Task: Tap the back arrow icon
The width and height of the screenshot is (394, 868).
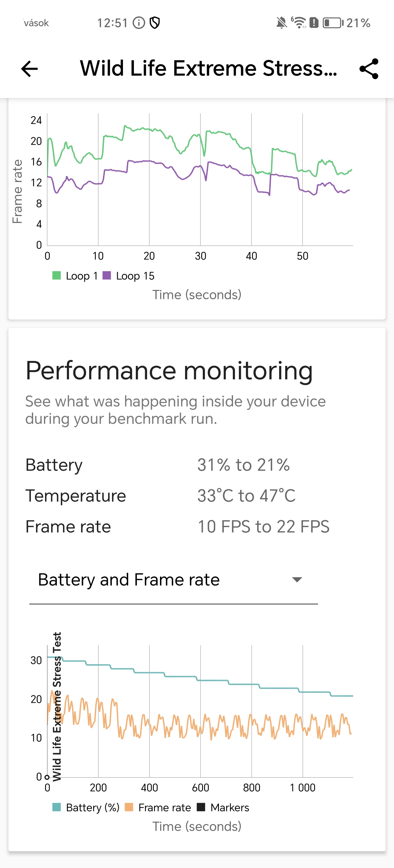Action: point(30,69)
